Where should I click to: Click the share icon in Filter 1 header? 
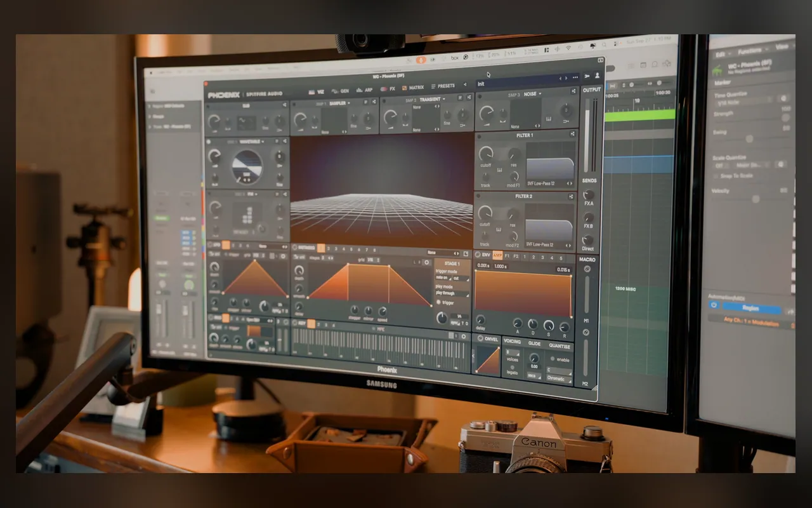(573, 134)
